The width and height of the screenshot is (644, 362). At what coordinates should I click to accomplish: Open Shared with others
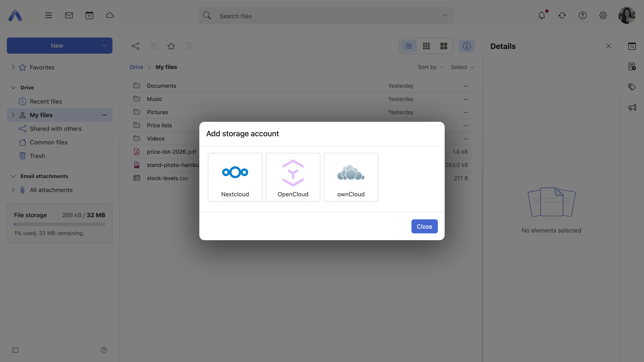pyautogui.click(x=59, y=128)
